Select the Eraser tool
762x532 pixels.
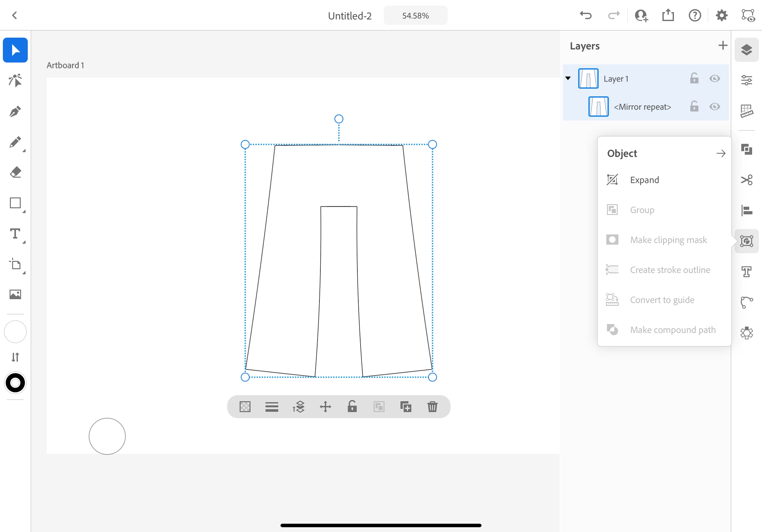click(x=15, y=173)
